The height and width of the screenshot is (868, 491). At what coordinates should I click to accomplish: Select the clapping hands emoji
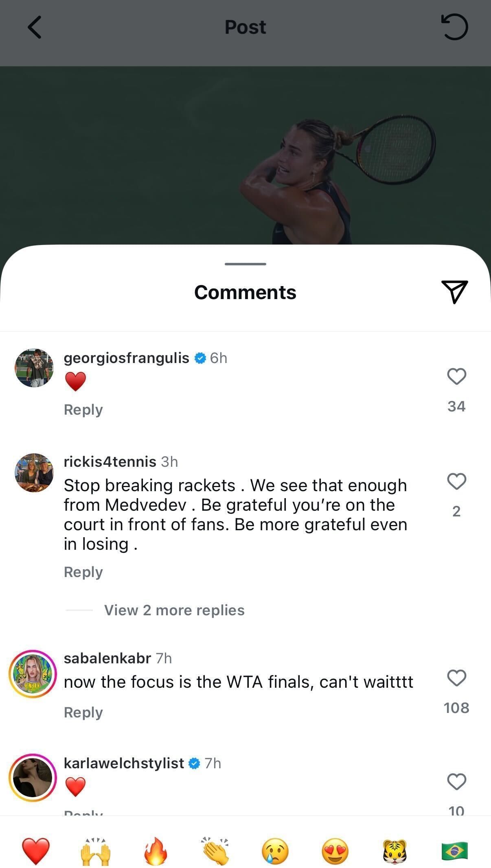pyautogui.click(x=216, y=851)
